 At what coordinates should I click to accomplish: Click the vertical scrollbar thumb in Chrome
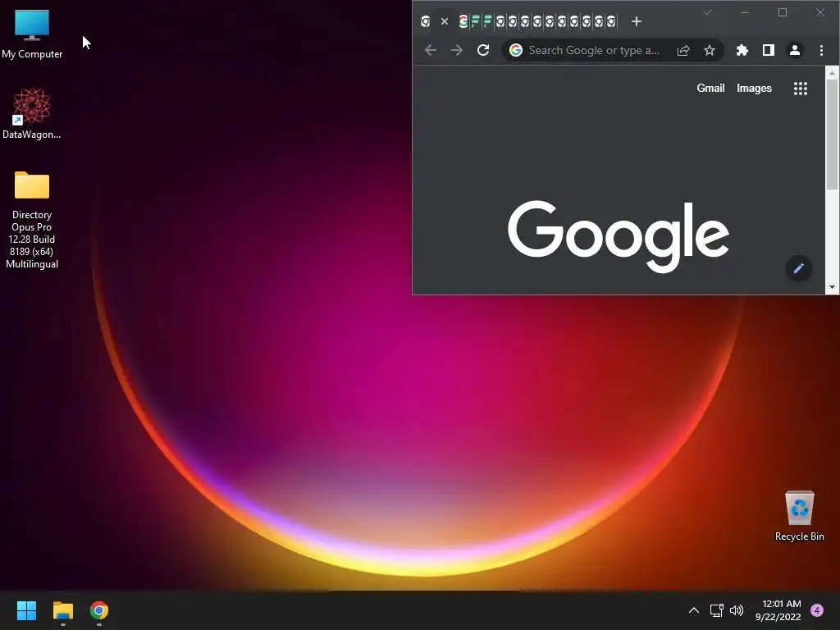(x=832, y=135)
